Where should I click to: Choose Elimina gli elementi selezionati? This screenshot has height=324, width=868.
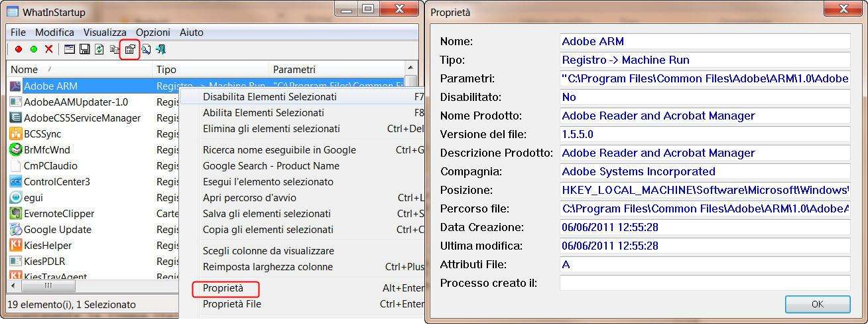click(x=304, y=128)
